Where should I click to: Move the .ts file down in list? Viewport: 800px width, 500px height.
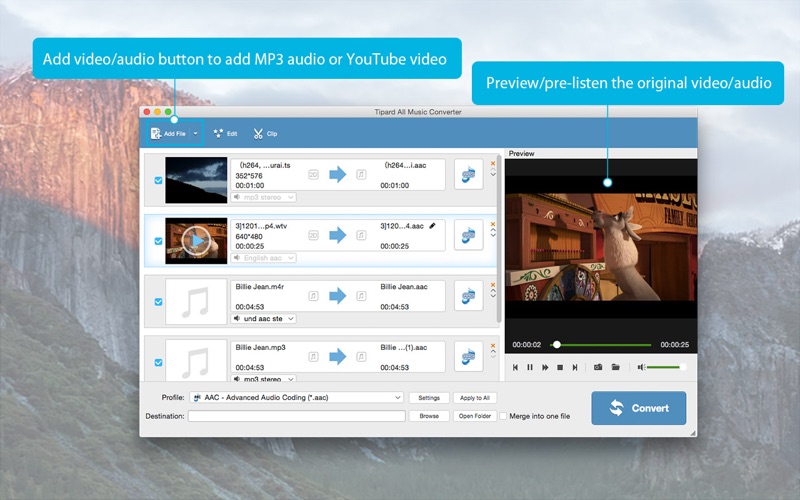(493, 174)
